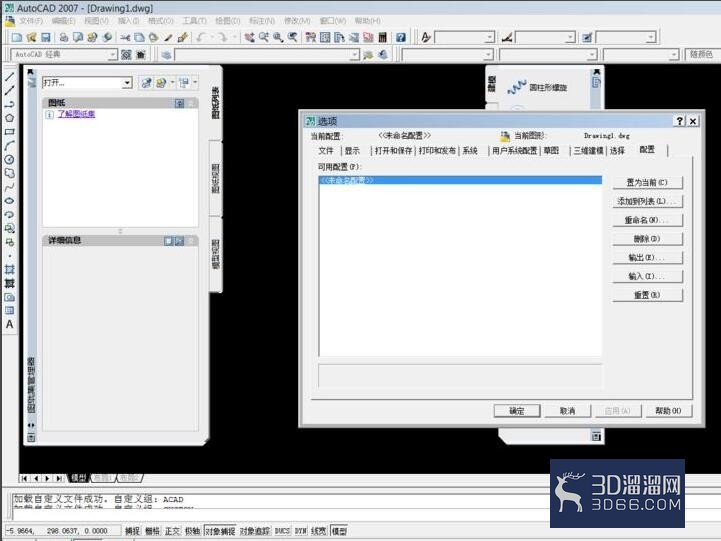Toggle DUCS in status bar
The image size is (721, 541).
[282, 531]
